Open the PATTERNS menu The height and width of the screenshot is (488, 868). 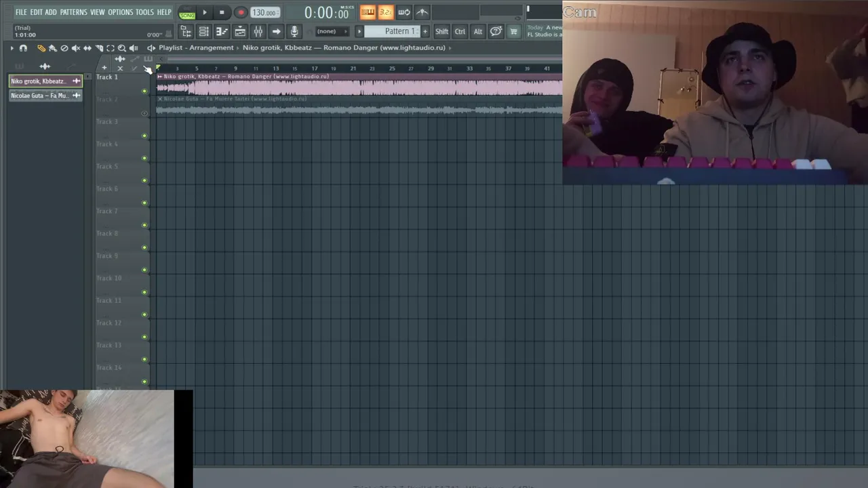pos(73,12)
